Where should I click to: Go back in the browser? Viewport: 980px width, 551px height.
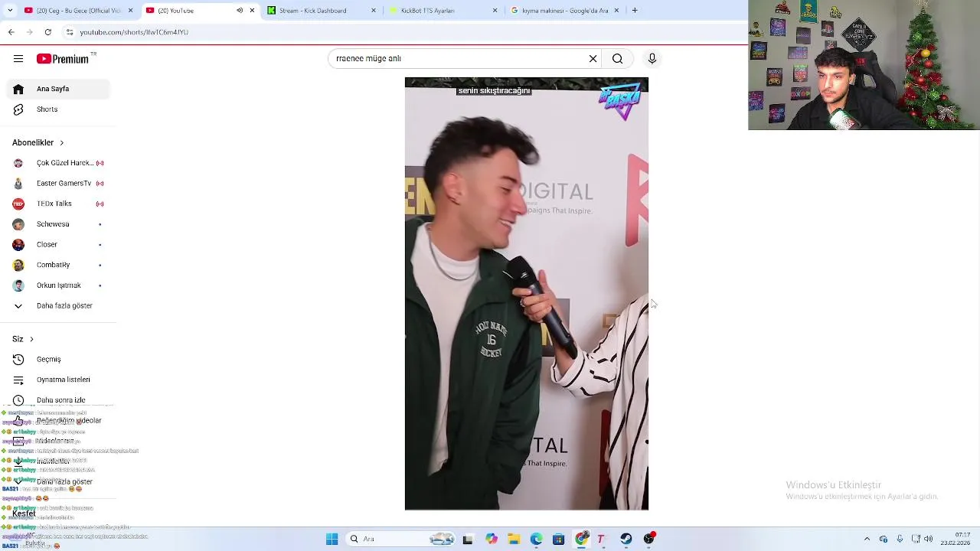point(11,32)
